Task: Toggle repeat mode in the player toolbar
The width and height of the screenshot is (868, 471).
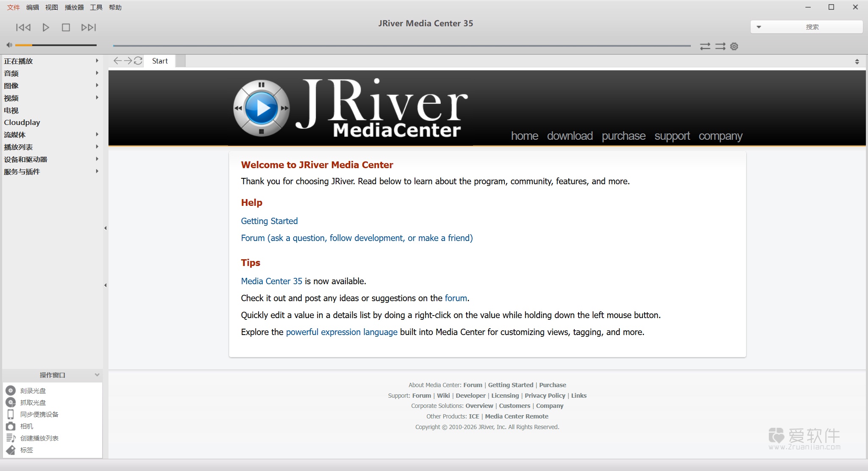Action: [x=720, y=46]
